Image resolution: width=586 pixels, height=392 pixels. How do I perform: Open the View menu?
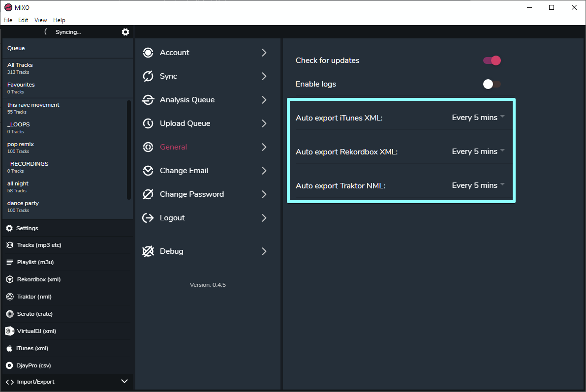pos(41,20)
